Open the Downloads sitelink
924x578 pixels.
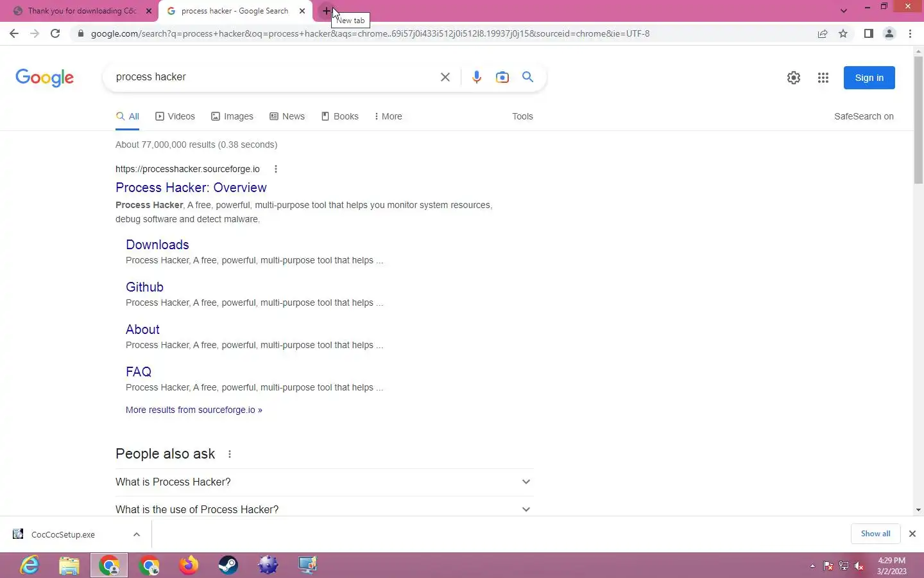tap(157, 245)
